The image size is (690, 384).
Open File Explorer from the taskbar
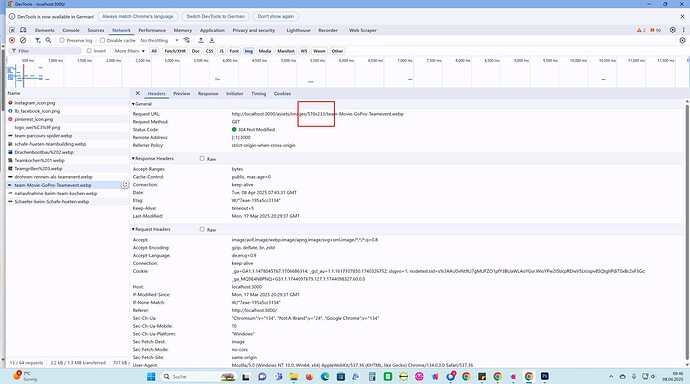[x=294, y=377]
